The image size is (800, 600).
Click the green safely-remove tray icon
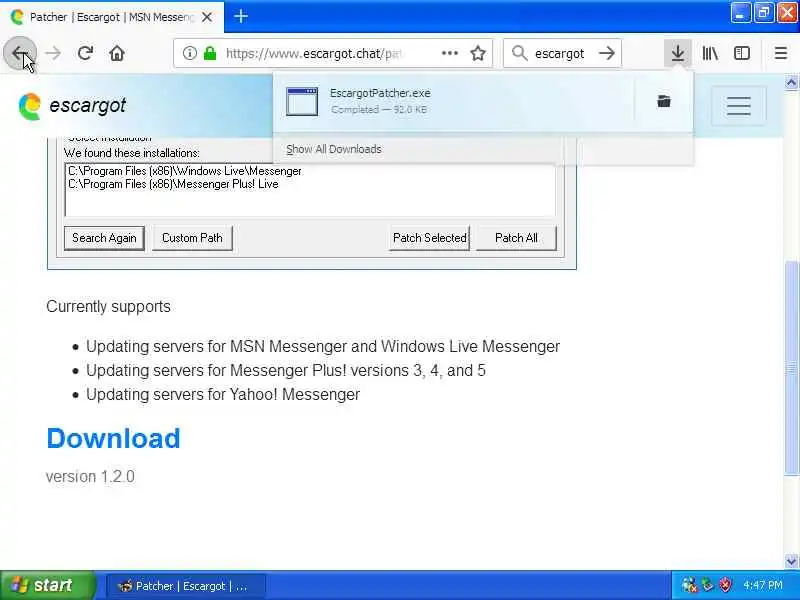coord(707,585)
